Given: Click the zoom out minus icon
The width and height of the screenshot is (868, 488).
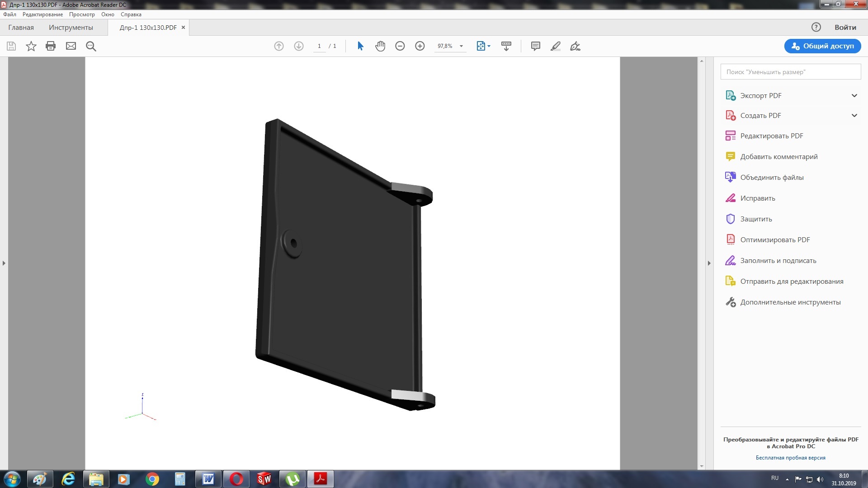Looking at the screenshot, I should click(x=400, y=46).
